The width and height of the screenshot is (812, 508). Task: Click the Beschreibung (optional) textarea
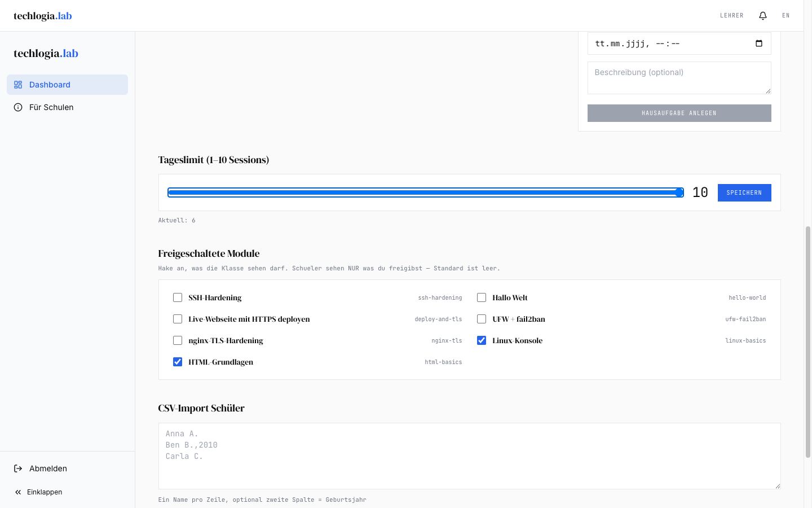(x=679, y=78)
